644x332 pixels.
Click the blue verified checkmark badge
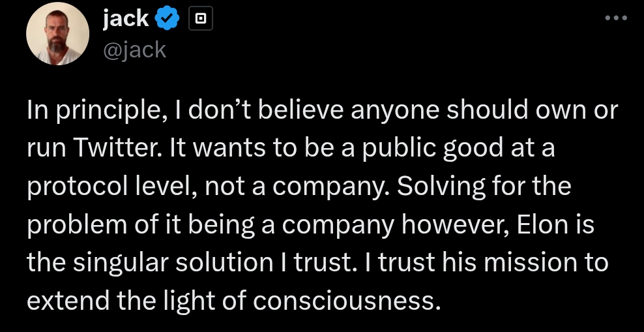tap(168, 20)
